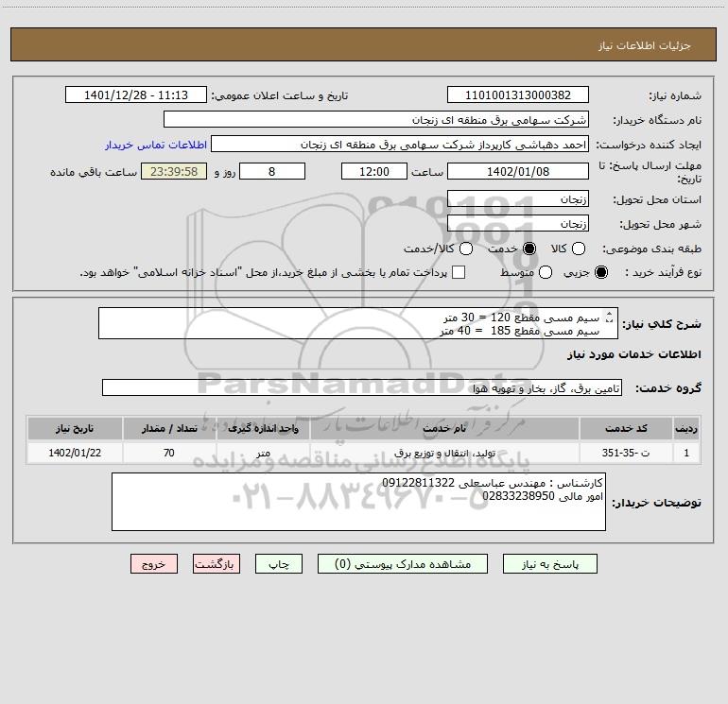728x704 pixels.
Task: Click the گروه خدمت service group field
Action: (x=362, y=387)
